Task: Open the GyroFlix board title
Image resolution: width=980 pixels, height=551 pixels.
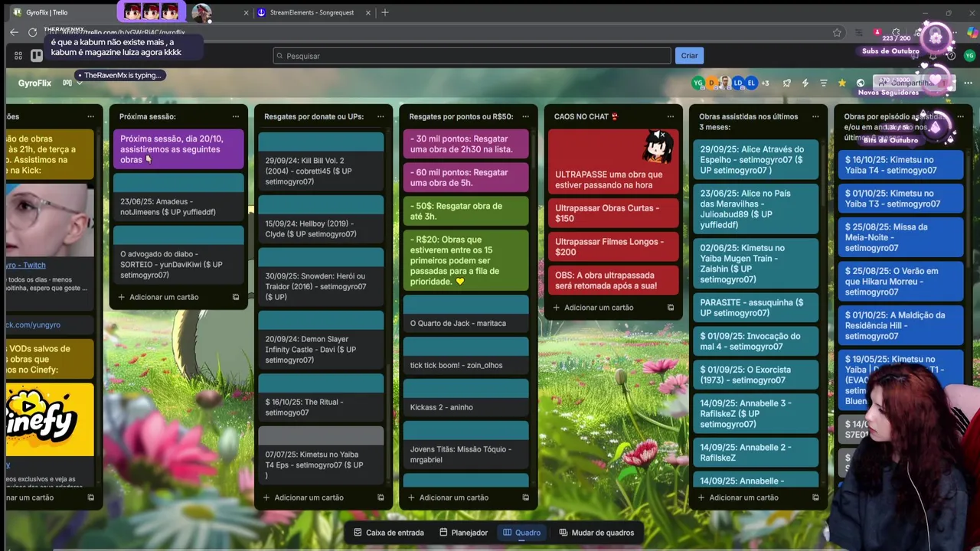Action: (x=34, y=83)
